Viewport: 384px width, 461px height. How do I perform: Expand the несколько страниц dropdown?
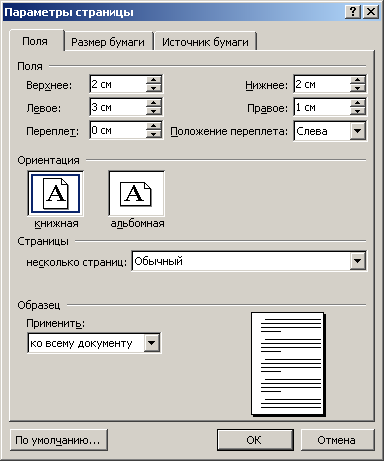(358, 261)
